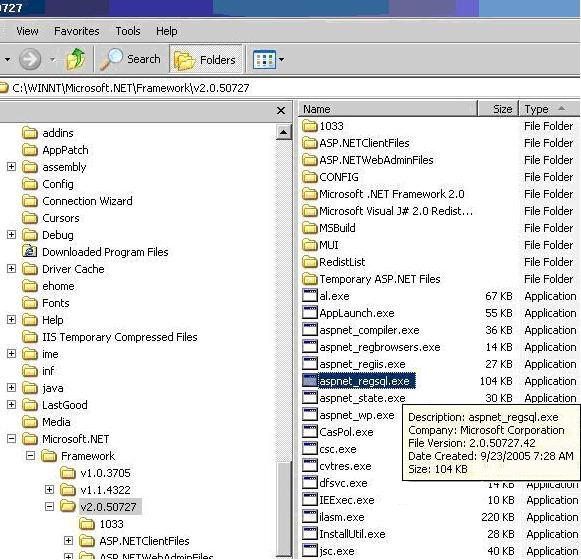Sort files by Type column

(550, 109)
